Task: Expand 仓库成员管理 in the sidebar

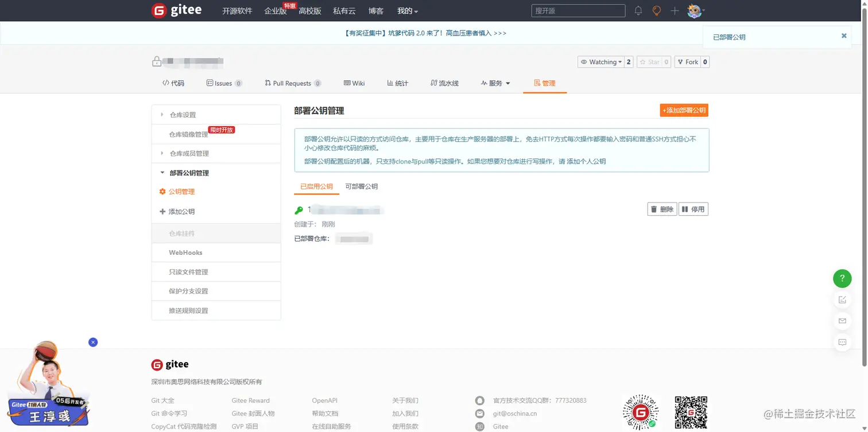Action: coord(216,154)
